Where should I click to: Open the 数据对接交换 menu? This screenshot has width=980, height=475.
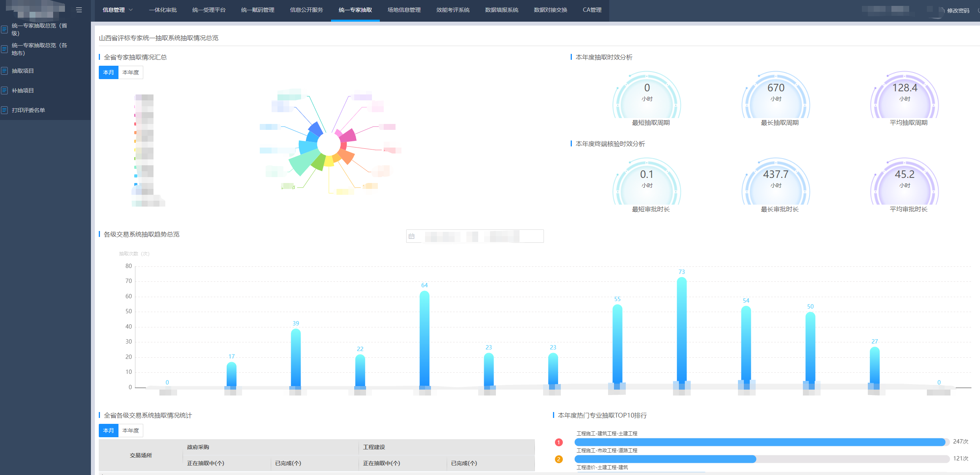point(551,10)
